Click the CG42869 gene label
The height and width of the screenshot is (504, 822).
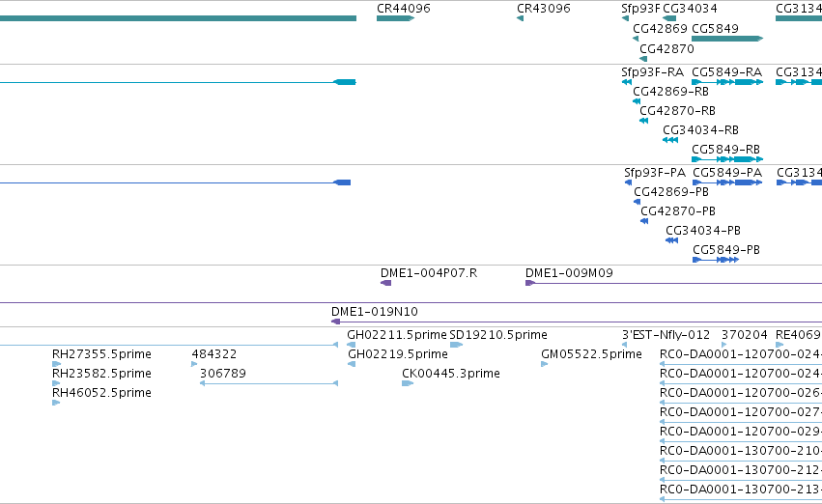[660, 29]
